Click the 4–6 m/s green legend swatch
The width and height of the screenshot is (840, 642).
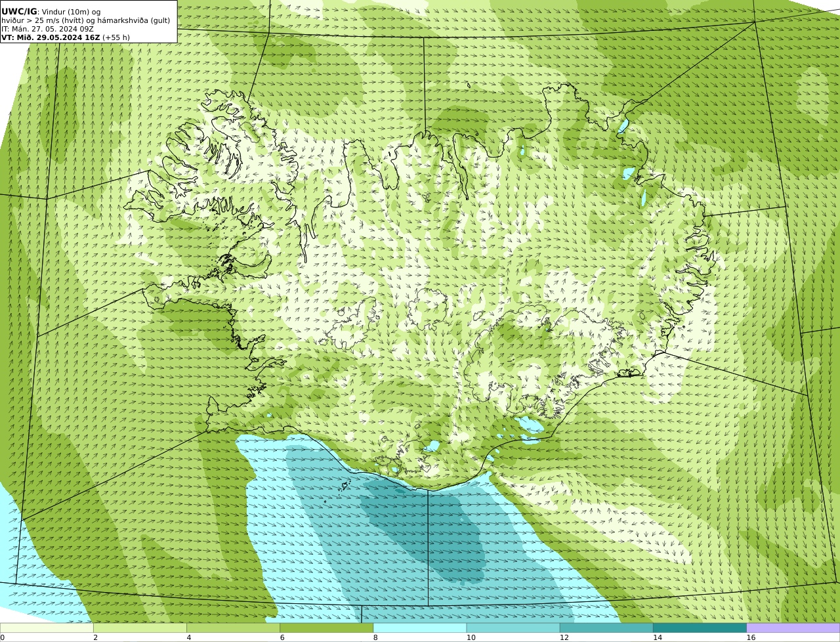233,628
